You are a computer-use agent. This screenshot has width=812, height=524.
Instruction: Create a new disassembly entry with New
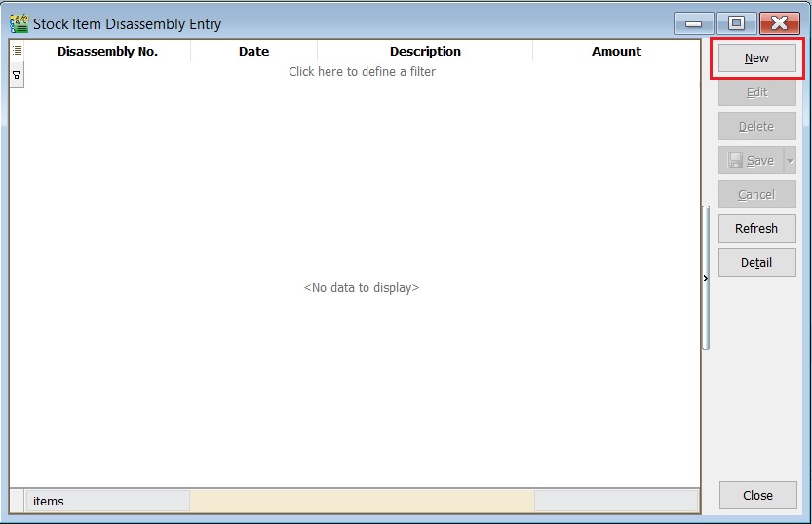(756, 58)
